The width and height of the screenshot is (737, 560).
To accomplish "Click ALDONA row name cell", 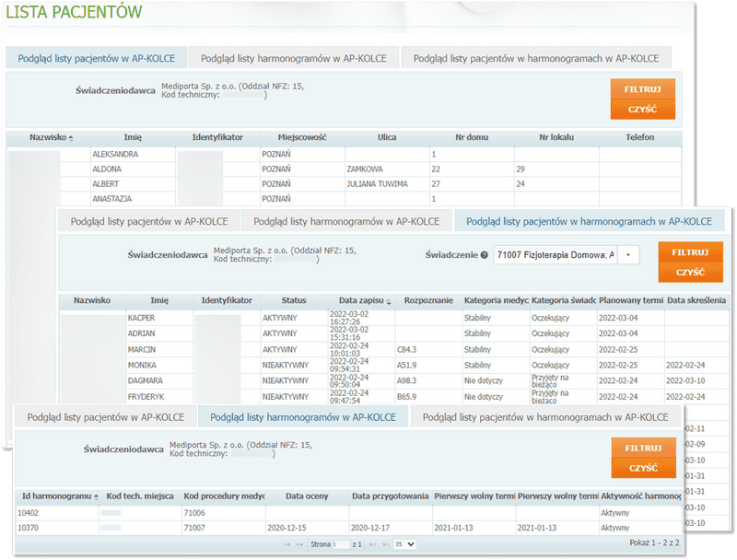I will pos(107,169).
